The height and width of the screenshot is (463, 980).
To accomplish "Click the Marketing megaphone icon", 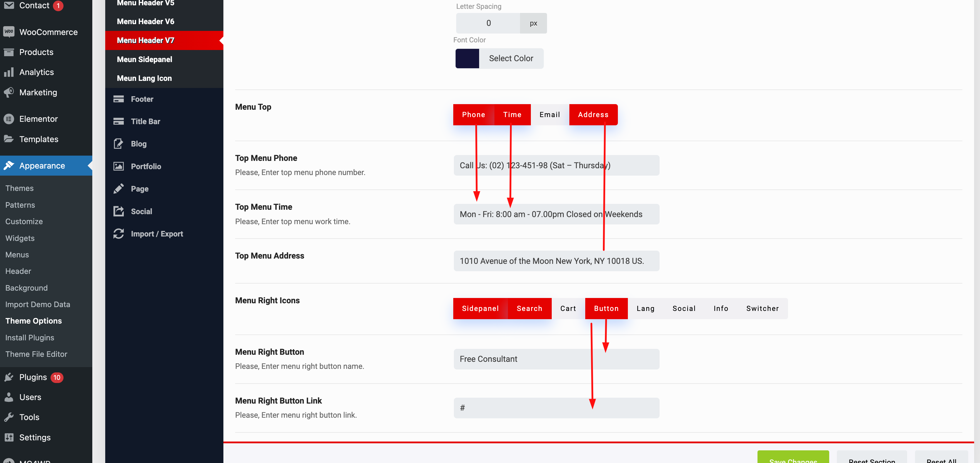I will click(x=9, y=92).
